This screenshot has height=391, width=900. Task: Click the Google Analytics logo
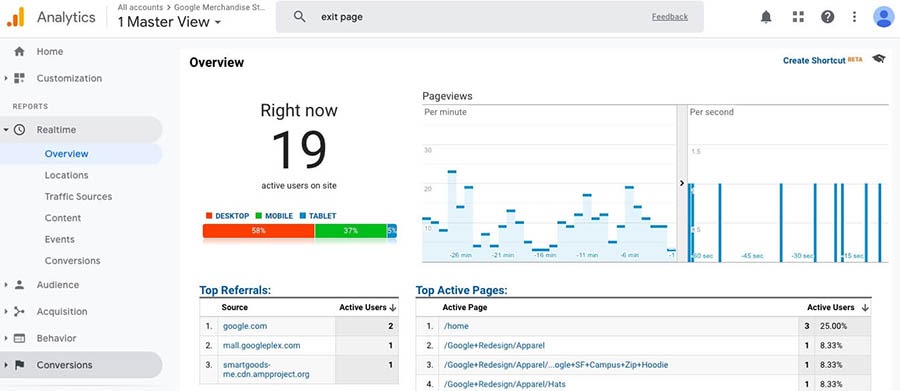[15, 17]
